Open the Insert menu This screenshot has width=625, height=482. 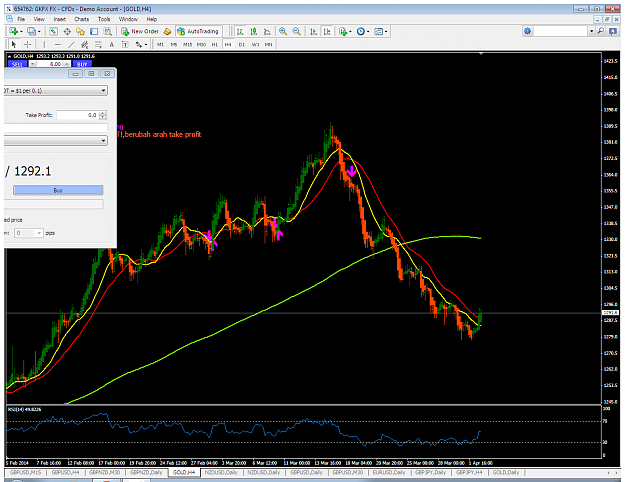(59, 19)
